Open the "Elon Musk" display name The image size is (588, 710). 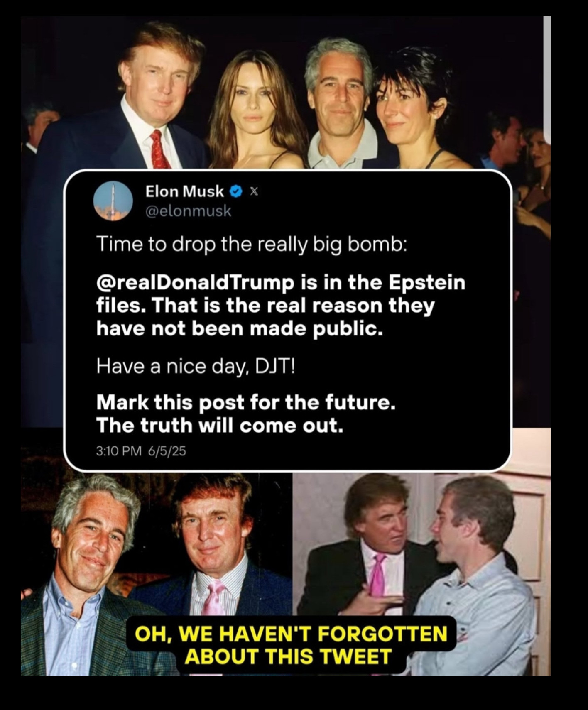185,191
